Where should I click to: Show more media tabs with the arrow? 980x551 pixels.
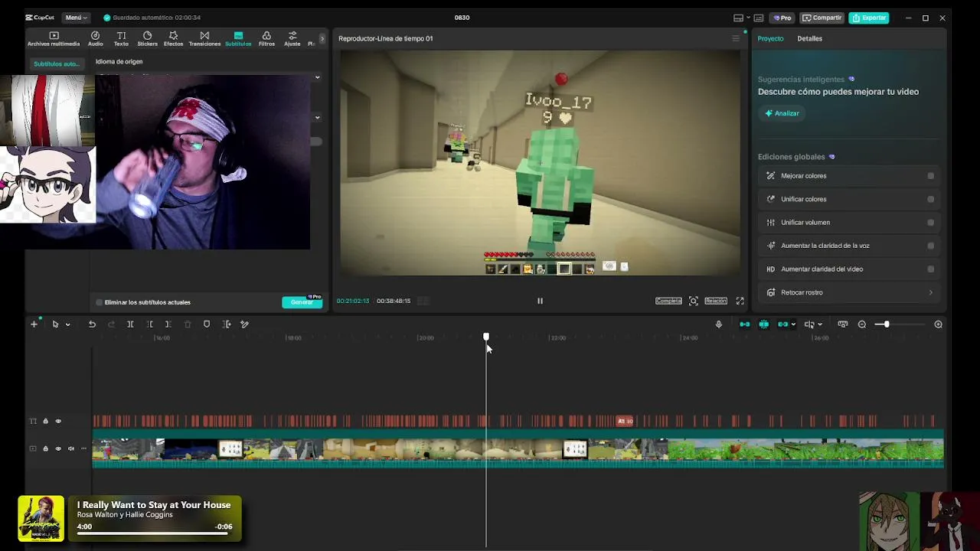pos(322,38)
